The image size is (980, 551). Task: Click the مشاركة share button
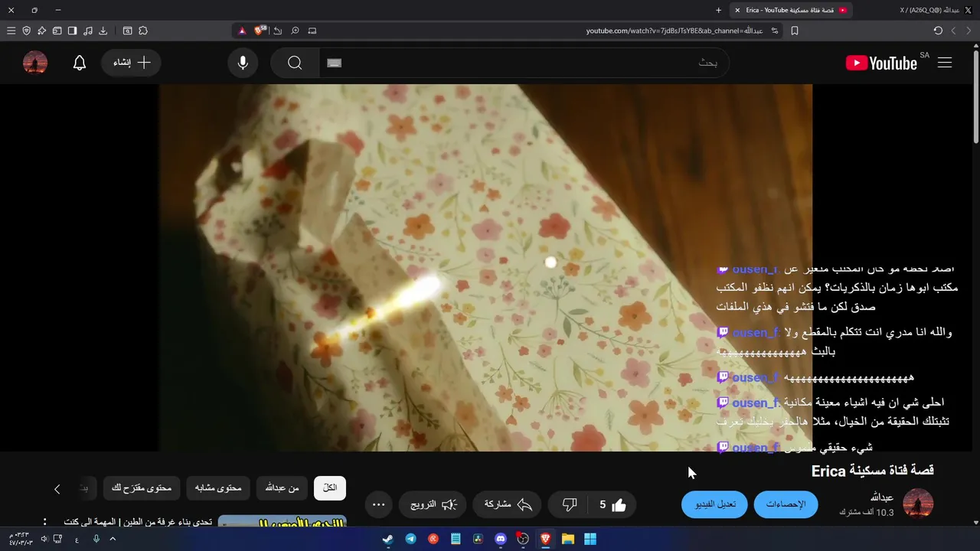508,504
